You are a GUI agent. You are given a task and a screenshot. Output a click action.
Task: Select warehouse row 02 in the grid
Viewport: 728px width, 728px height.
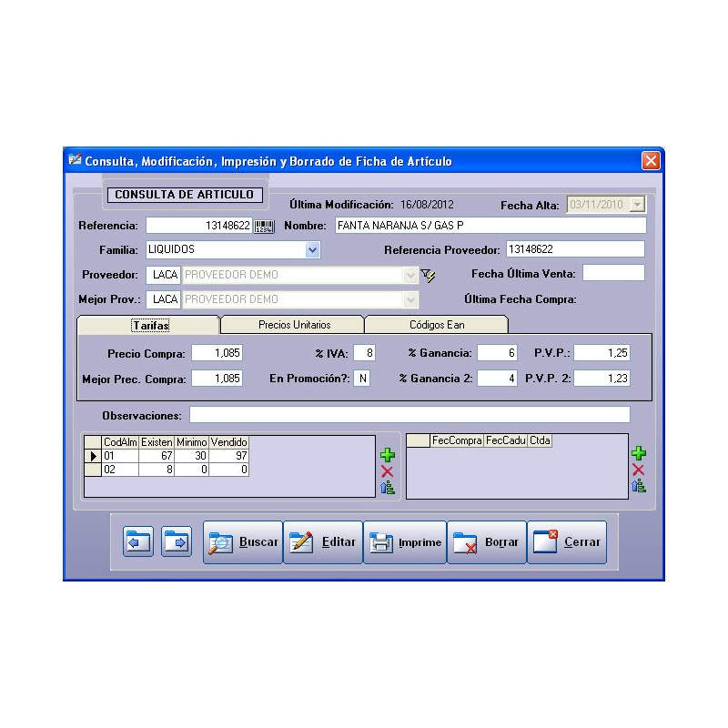click(x=120, y=470)
